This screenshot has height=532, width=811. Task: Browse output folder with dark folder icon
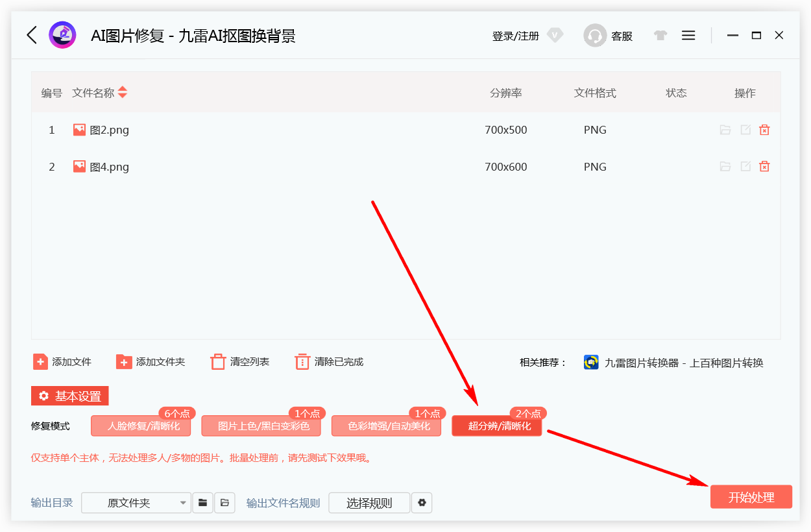[203, 503]
